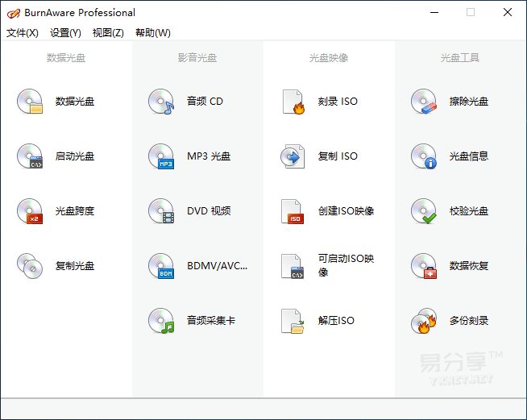Click the 擦除光盘 text label
This screenshot has width=527, height=420.
point(469,102)
